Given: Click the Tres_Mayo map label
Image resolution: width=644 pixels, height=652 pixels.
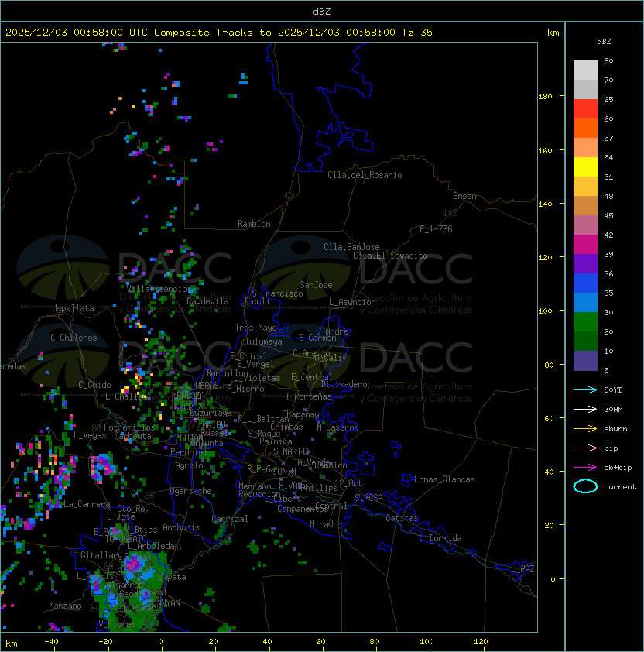Looking at the screenshot, I should coord(255,328).
